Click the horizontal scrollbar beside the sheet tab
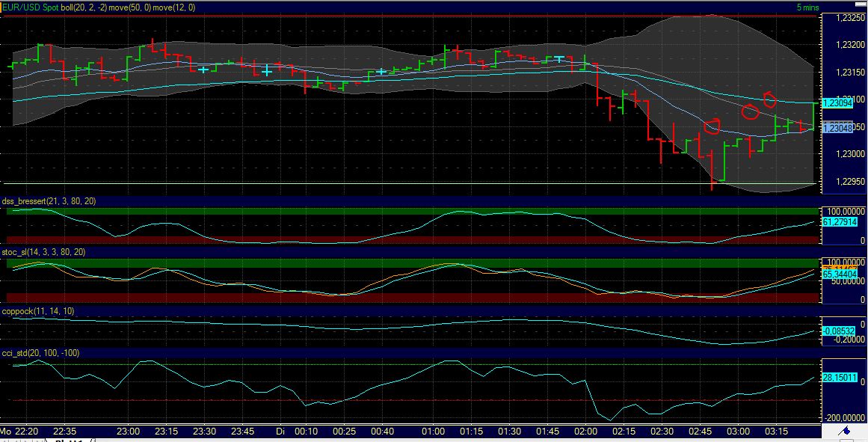The width and height of the screenshot is (868, 442). pos(299,438)
